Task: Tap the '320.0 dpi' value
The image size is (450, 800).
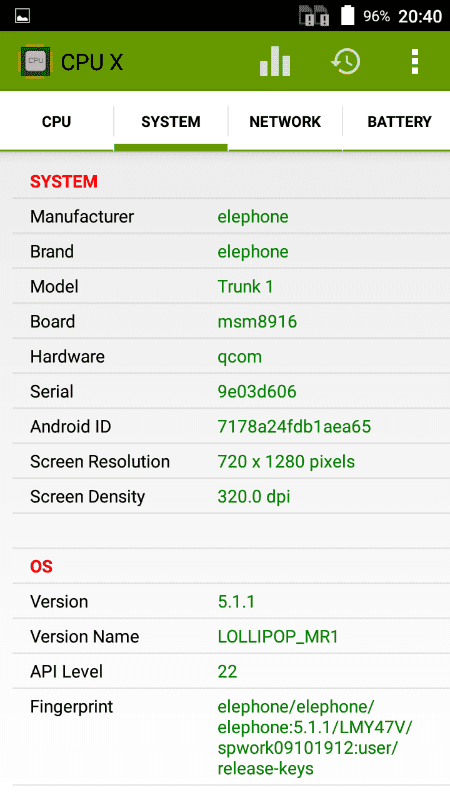Action: click(x=254, y=497)
